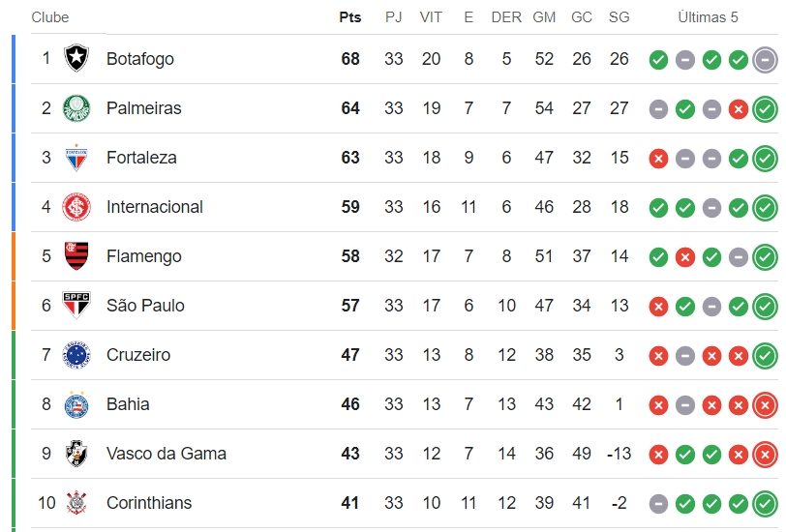The height and width of the screenshot is (532, 786).
Task: Click the Flamengo club crest
Action: point(76,256)
